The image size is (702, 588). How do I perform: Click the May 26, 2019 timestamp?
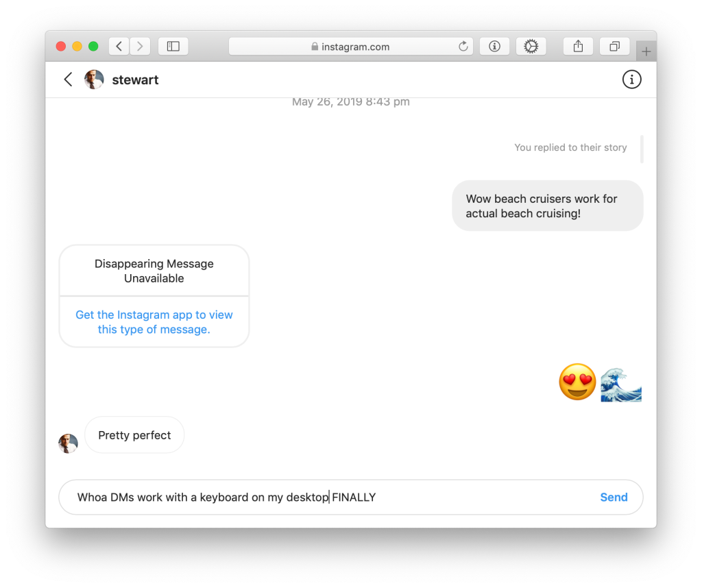[x=350, y=102]
